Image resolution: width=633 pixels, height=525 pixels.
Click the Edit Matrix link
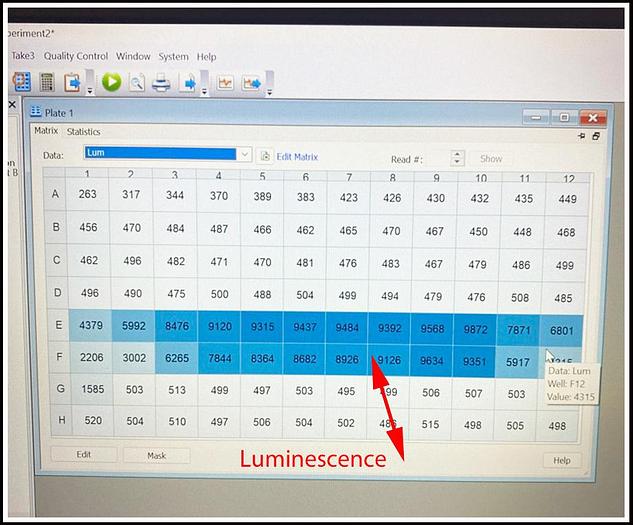[297, 157]
